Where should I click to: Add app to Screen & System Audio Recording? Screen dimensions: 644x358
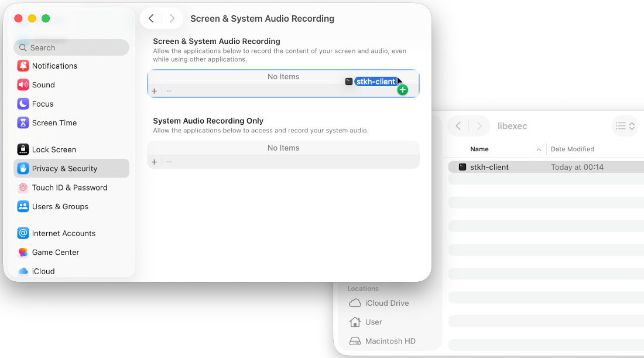coord(155,91)
